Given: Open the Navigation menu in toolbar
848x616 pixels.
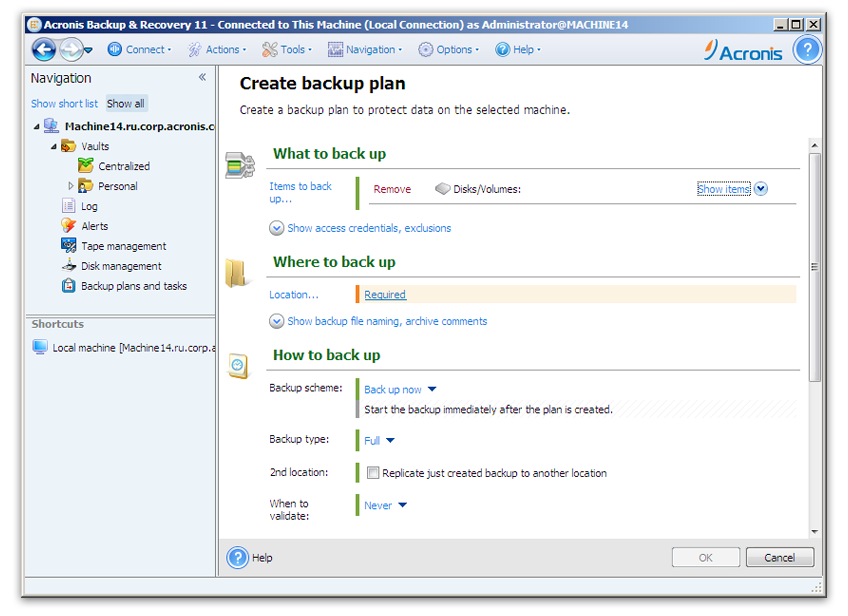Looking at the screenshot, I should [365, 50].
